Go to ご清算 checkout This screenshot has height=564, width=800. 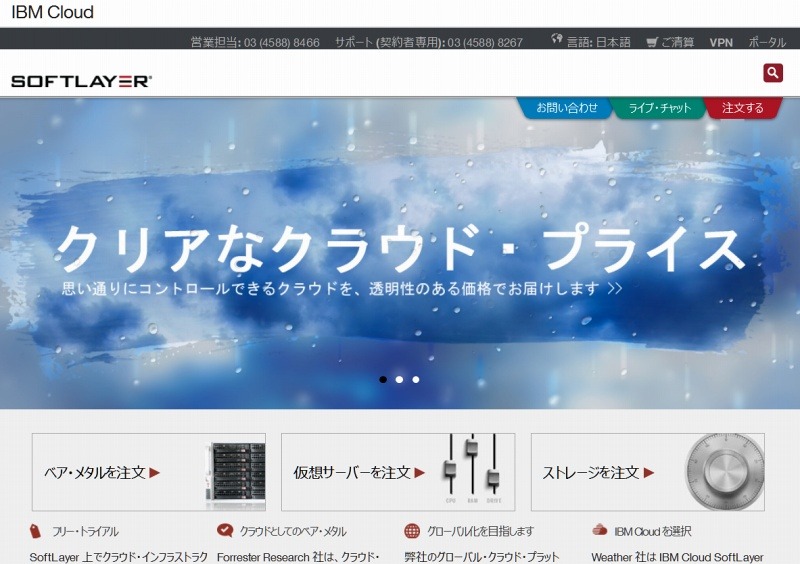pos(678,42)
